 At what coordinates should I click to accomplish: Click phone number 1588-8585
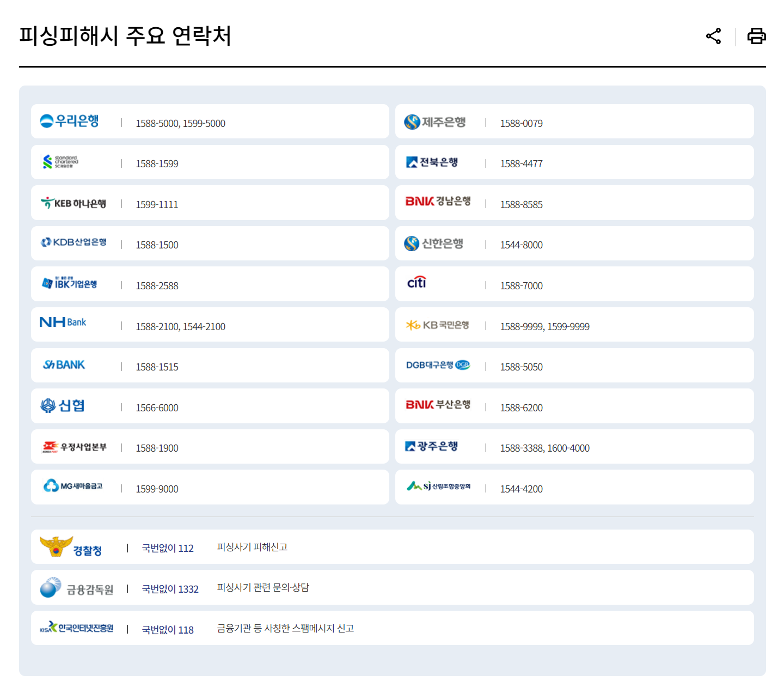[x=521, y=205]
